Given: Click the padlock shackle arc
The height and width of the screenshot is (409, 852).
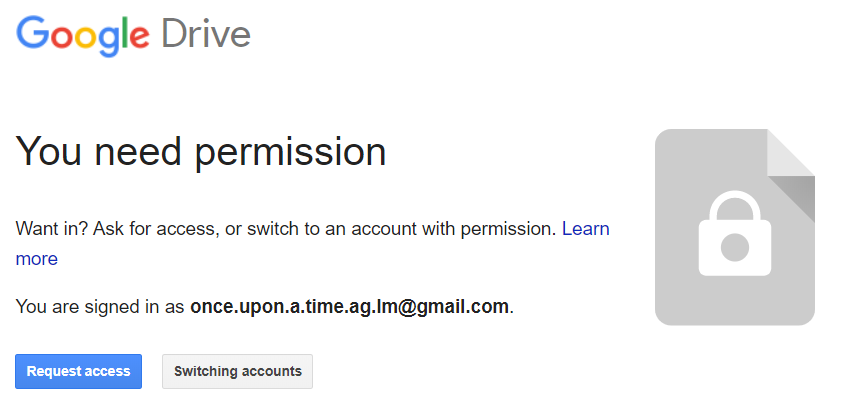Looking at the screenshot, I should click(735, 205).
